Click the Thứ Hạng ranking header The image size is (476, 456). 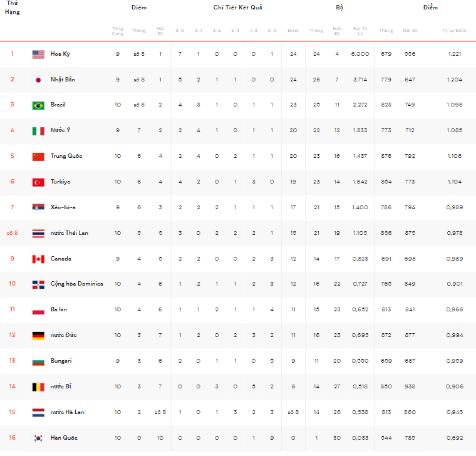12,8
